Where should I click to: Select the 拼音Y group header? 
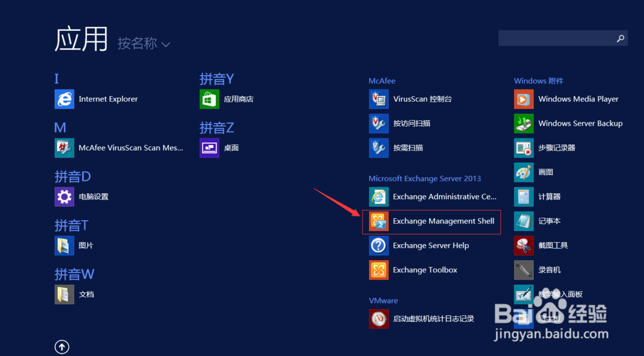216,79
